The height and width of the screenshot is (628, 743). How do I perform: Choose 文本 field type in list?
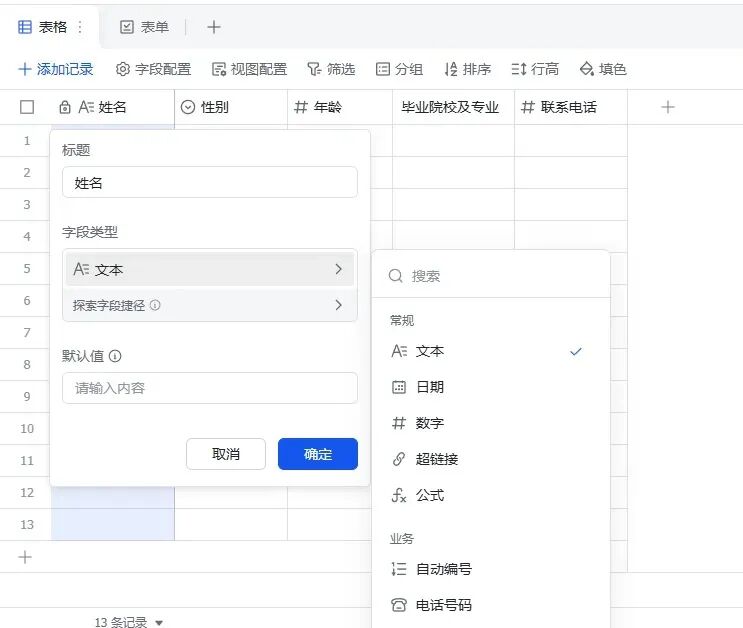pyautogui.click(x=491, y=351)
